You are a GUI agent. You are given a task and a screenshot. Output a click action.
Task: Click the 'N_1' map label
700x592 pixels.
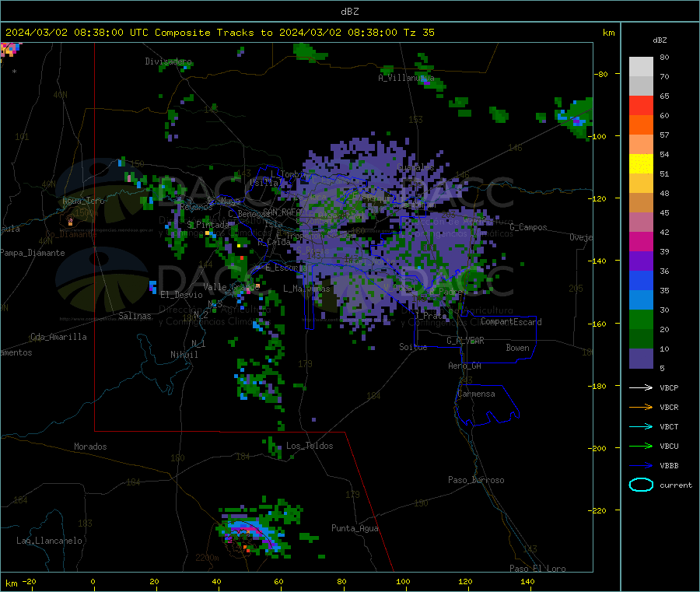click(x=198, y=344)
